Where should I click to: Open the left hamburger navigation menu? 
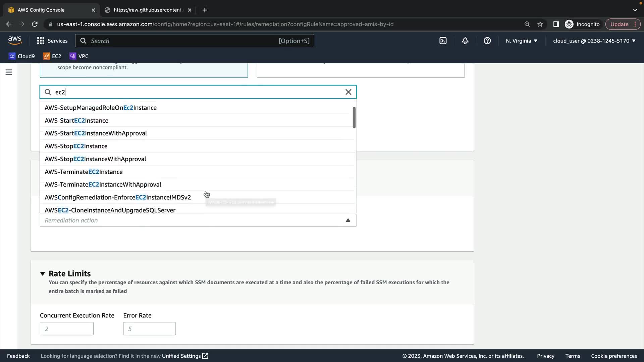click(x=9, y=72)
